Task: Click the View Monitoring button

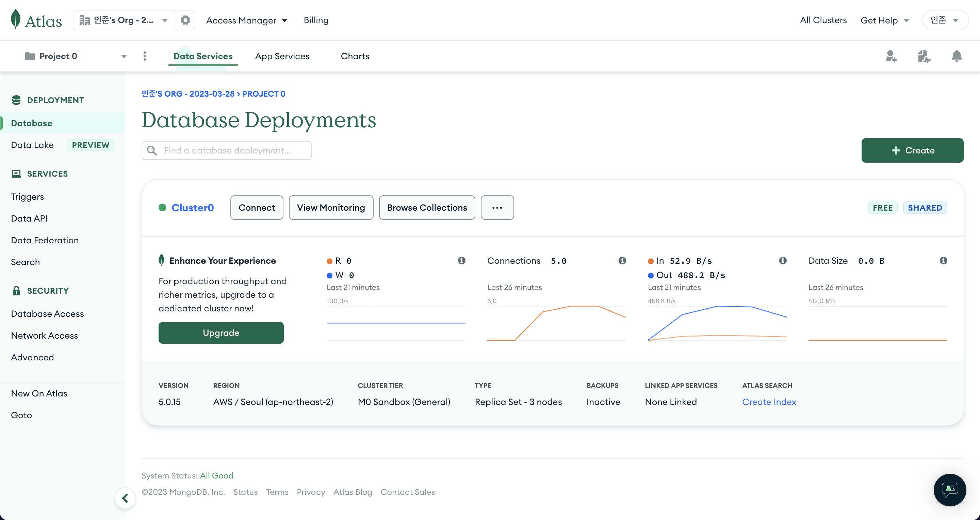Action: click(331, 207)
